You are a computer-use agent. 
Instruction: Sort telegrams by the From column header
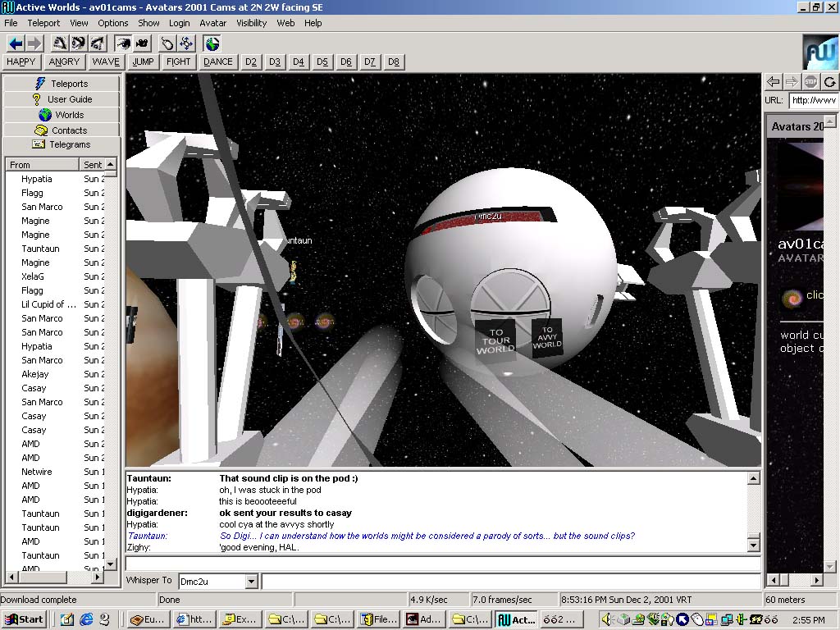pos(43,165)
